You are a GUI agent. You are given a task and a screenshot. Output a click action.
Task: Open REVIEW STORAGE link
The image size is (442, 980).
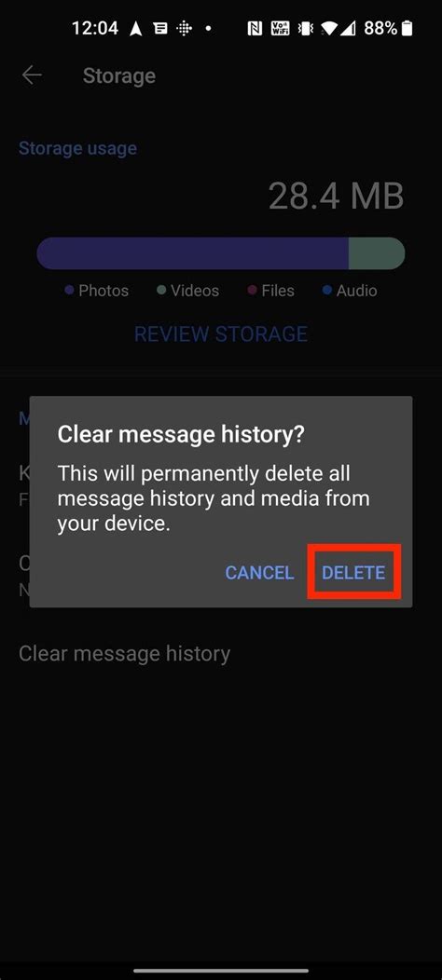(x=221, y=333)
